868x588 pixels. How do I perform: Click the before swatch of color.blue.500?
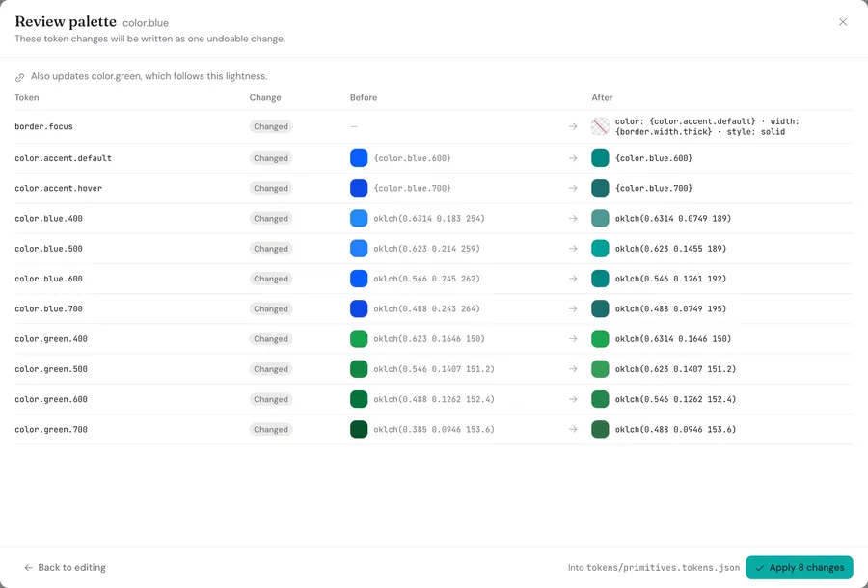click(x=359, y=249)
